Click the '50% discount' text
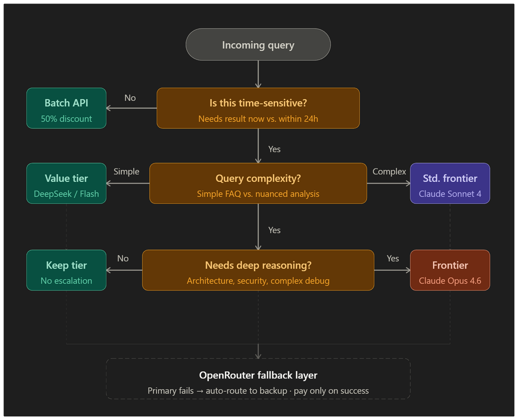This screenshot has height=420, width=518. [x=66, y=119]
